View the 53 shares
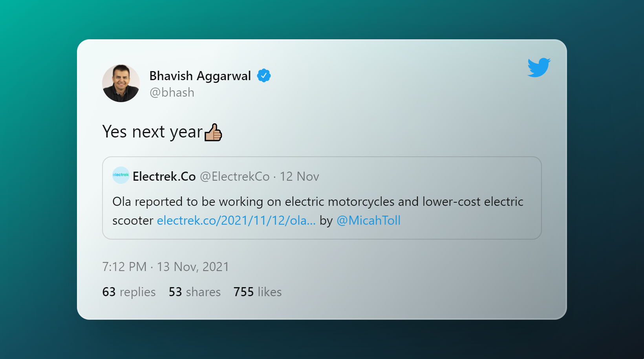This screenshot has height=359, width=644. [195, 292]
